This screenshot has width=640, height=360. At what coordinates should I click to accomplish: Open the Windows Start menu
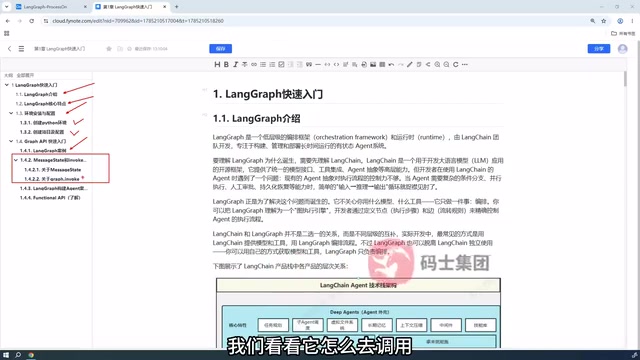point(6,355)
